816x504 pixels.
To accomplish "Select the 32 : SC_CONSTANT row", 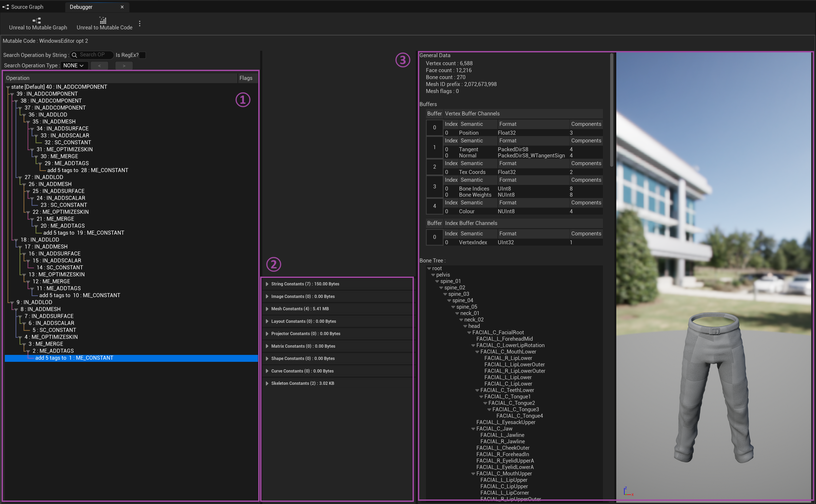I will point(131,142).
